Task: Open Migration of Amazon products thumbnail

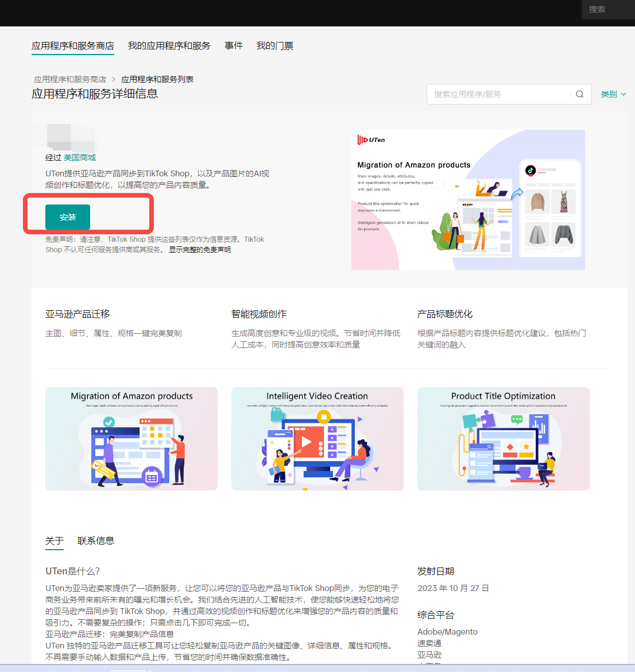Action: coord(131,439)
